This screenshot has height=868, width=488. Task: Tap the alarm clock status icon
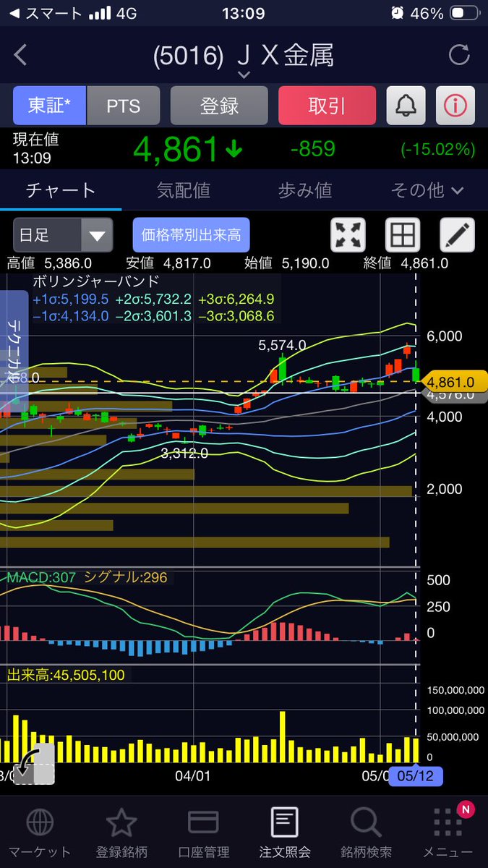[x=398, y=14]
